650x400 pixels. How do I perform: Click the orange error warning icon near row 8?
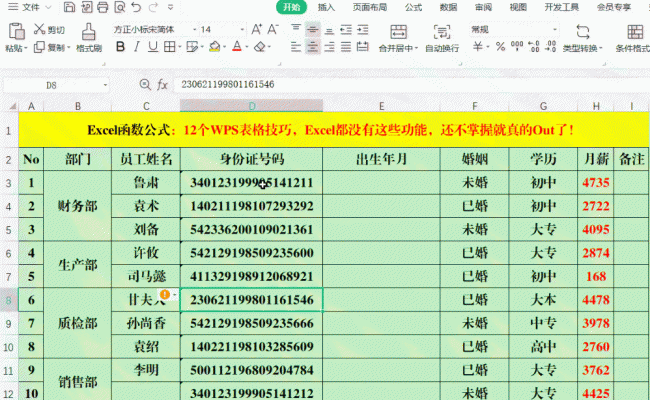pos(165,294)
